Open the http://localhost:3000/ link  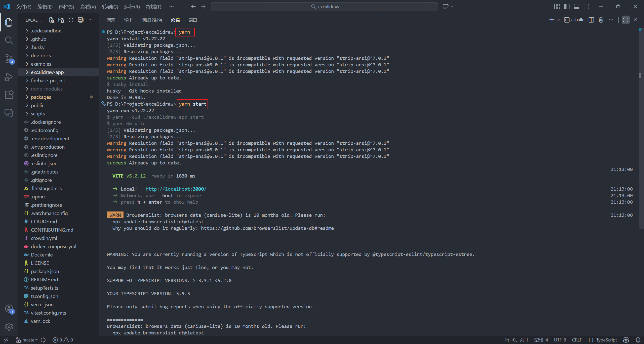(176, 189)
